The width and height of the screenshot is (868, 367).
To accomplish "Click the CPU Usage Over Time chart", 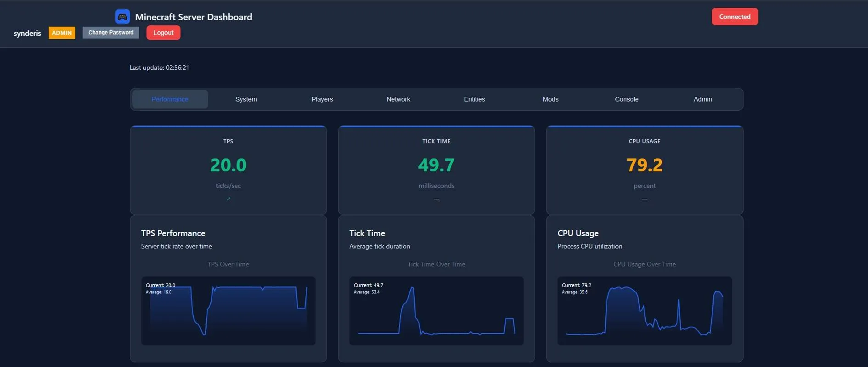I will pyautogui.click(x=644, y=311).
